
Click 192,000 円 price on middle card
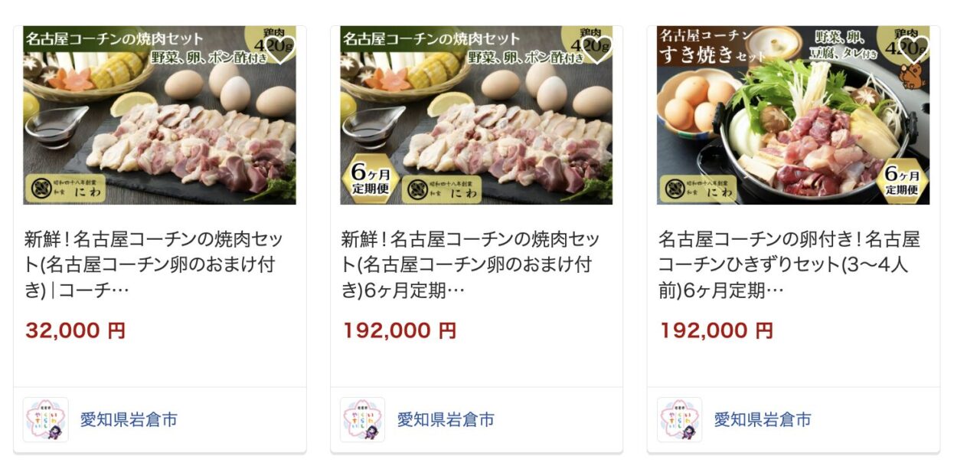click(x=400, y=330)
